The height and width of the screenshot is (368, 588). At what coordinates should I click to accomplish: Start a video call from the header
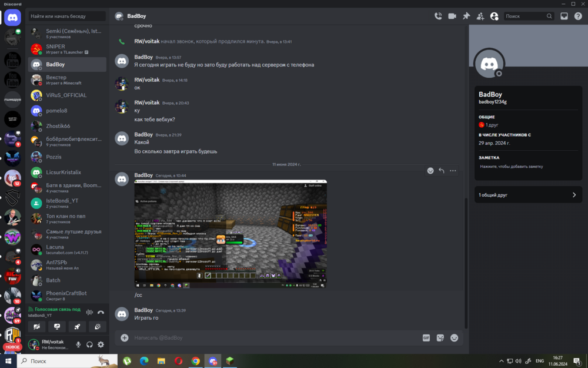pyautogui.click(x=452, y=16)
